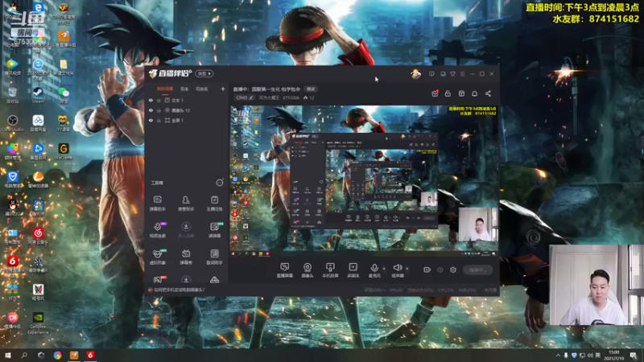644x362 pixels.
Task: Open the gift box icon with red dot
Action: click(435, 93)
